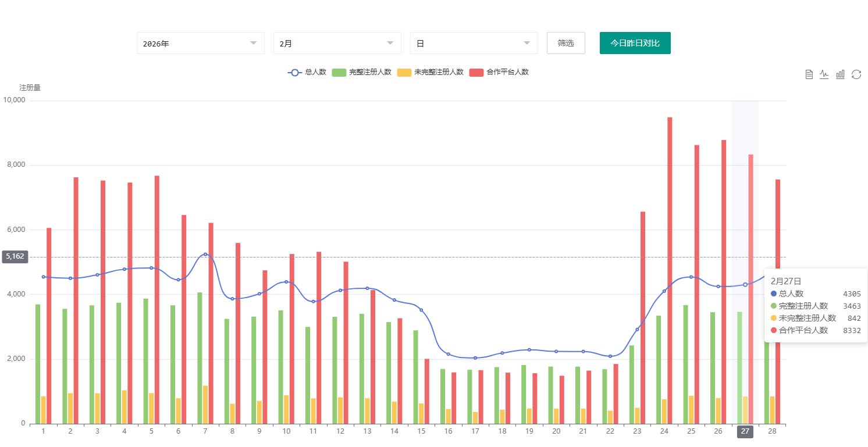The image size is (868, 447).
Task: Click the line data point on day 17
Action: click(x=475, y=358)
